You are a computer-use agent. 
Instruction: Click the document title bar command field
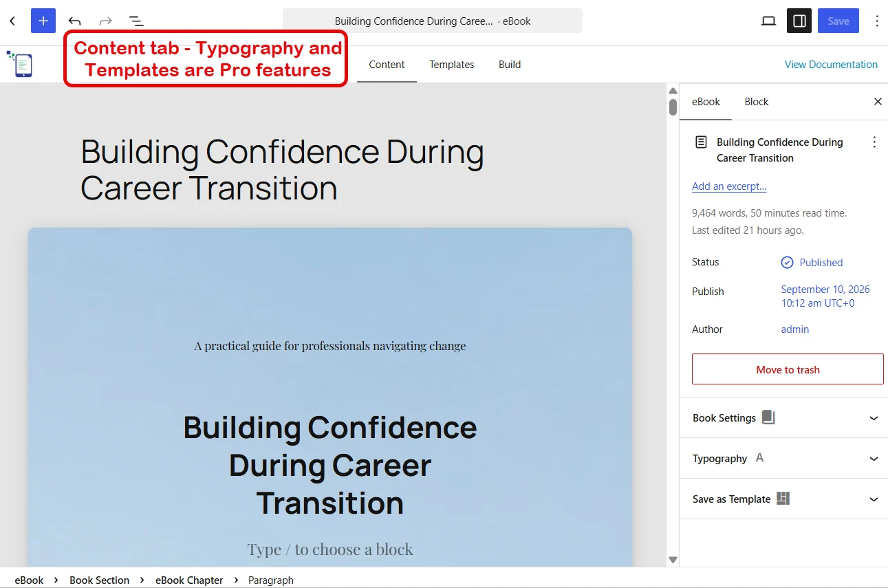(x=433, y=21)
